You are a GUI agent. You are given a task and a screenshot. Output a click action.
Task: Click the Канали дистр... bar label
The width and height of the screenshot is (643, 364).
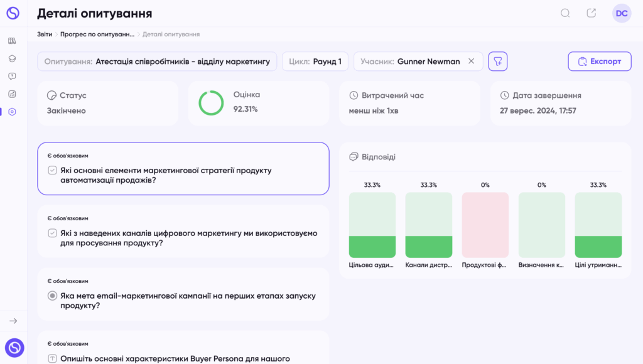[x=428, y=265]
